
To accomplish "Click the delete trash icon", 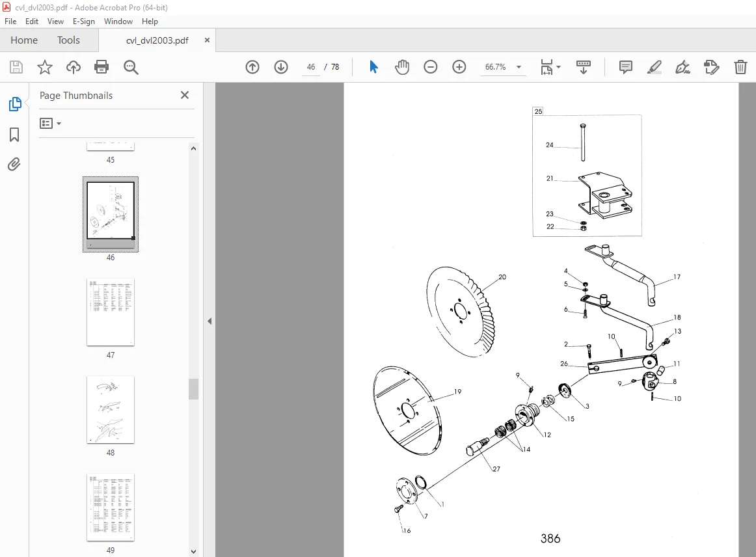I will click(x=740, y=67).
